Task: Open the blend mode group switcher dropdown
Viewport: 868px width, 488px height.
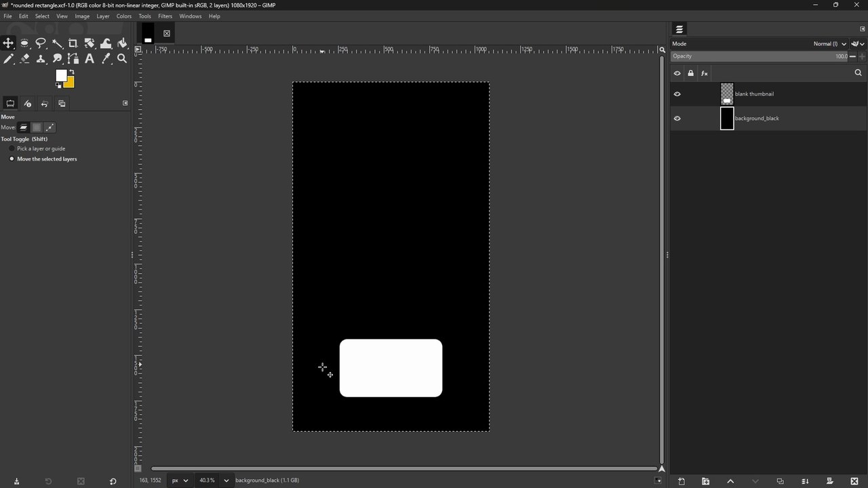Action: tap(859, 43)
